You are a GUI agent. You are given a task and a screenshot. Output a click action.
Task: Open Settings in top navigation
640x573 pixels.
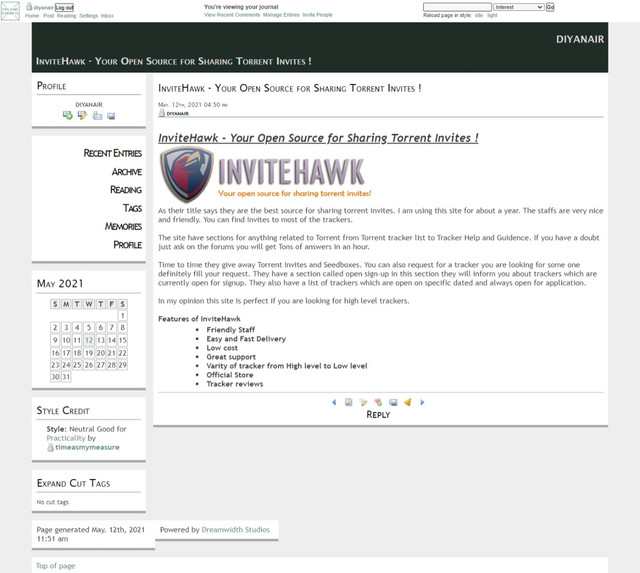pyautogui.click(x=89, y=16)
